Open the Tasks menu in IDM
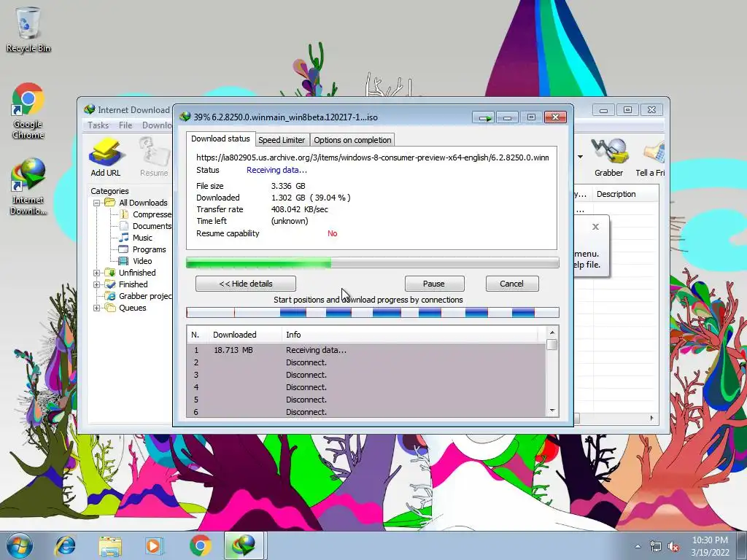 click(x=98, y=125)
